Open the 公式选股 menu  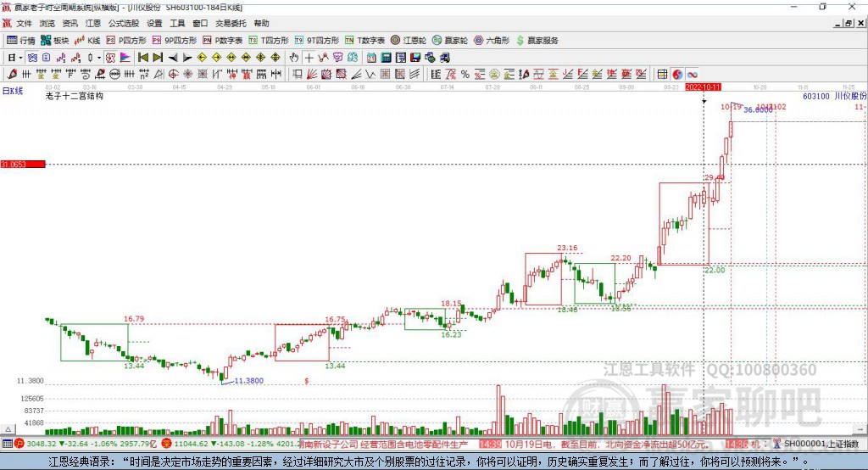coord(124,23)
